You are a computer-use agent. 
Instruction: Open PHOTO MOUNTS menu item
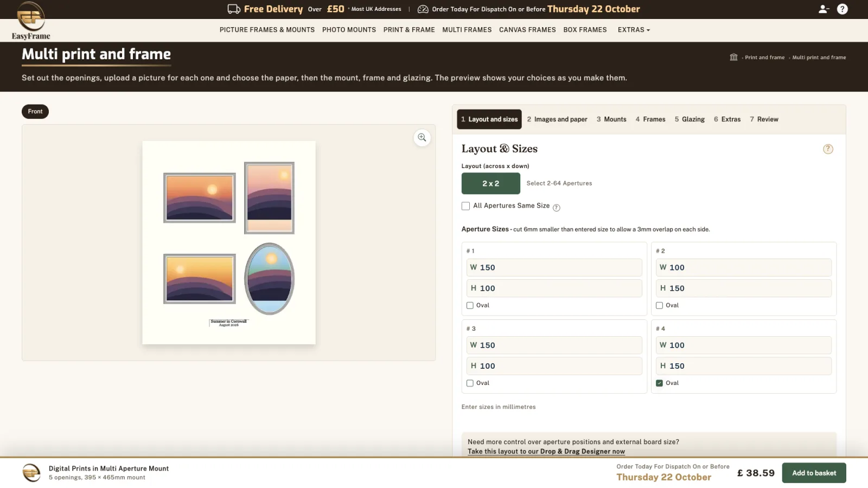[x=349, y=30]
